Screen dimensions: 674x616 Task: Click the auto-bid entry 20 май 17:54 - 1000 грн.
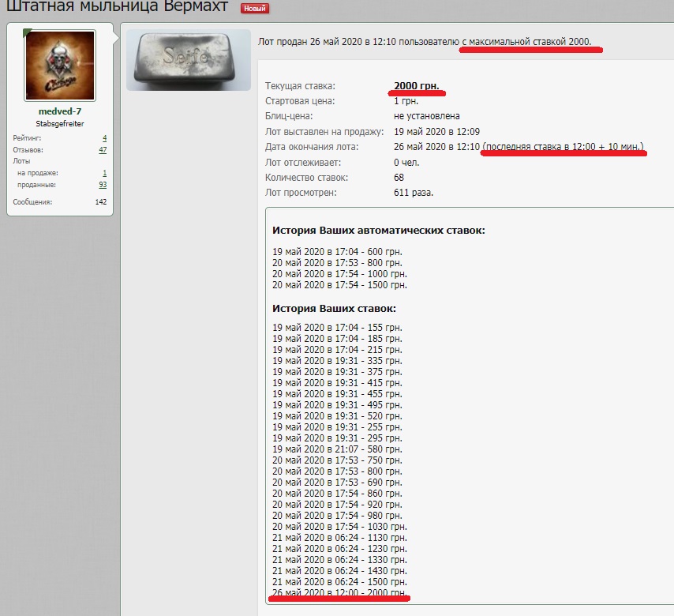(x=339, y=274)
